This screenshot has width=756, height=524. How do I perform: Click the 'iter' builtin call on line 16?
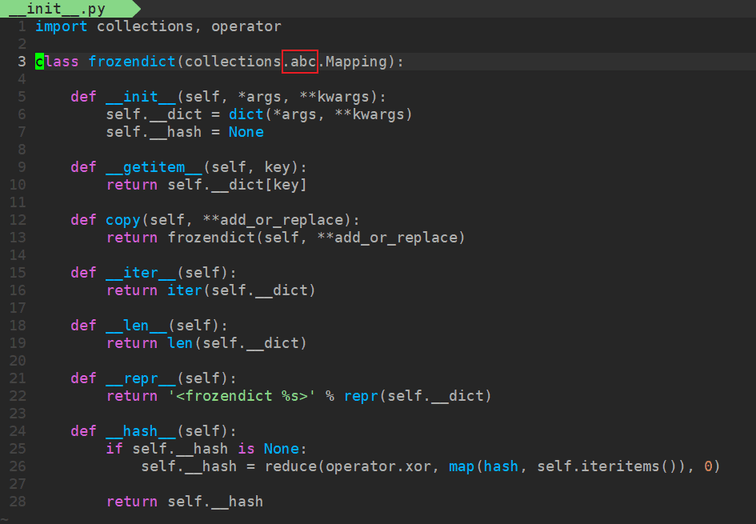click(185, 290)
